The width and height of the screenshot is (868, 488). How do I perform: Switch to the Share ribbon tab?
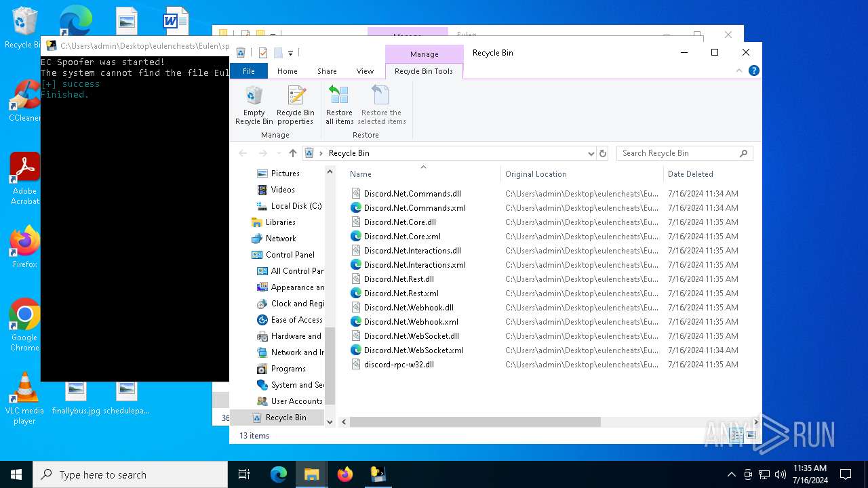pos(327,71)
